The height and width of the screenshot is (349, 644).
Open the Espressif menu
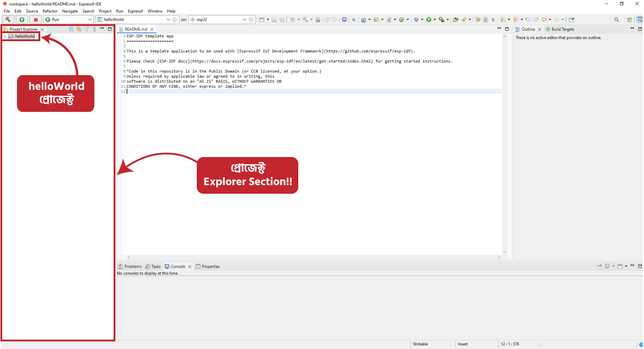(136, 11)
